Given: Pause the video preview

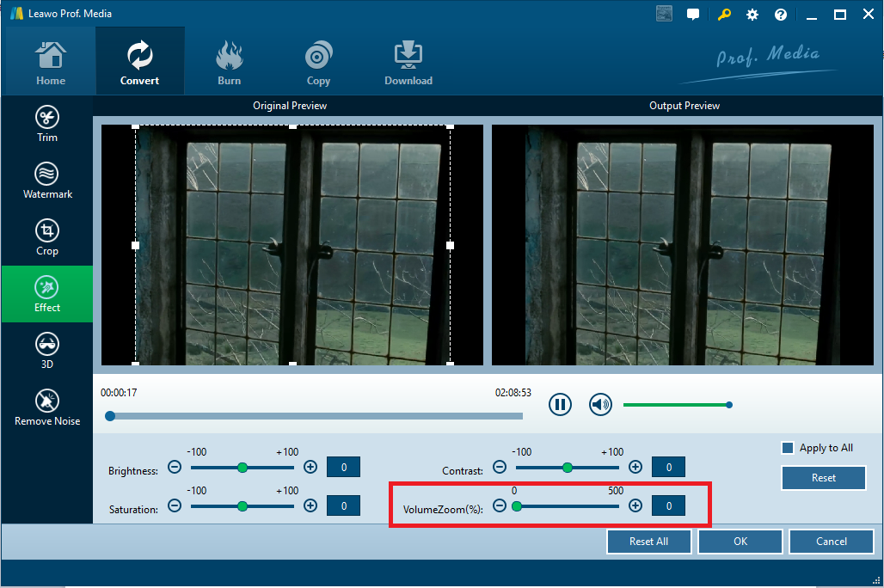Looking at the screenshot, I should [560, 404].
